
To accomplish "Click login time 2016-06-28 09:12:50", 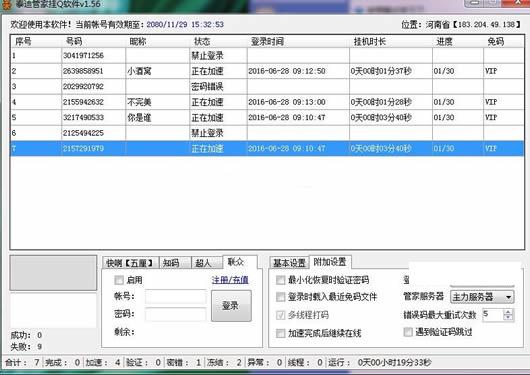I will [x=287, y=71].
